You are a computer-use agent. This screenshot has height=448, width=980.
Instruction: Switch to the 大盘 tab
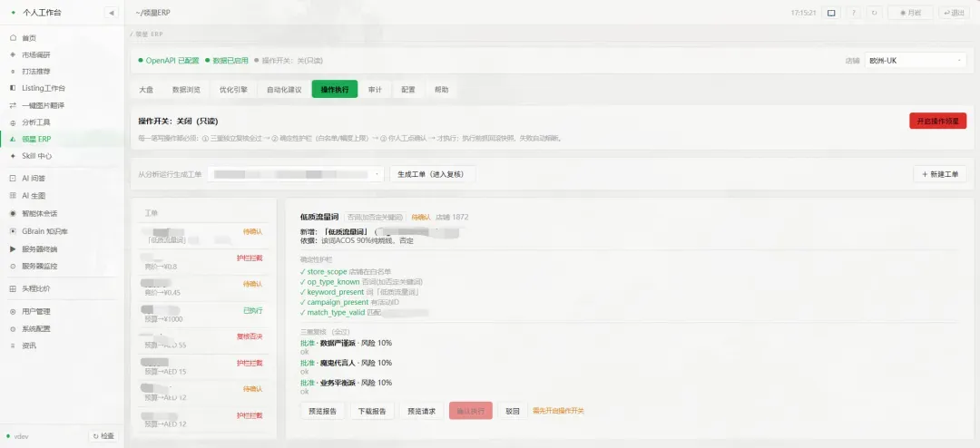146,90
